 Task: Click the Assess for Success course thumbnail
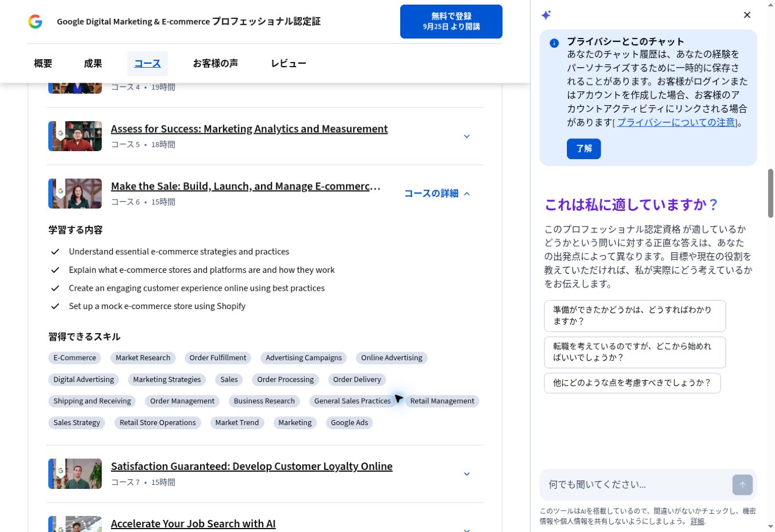75,136
